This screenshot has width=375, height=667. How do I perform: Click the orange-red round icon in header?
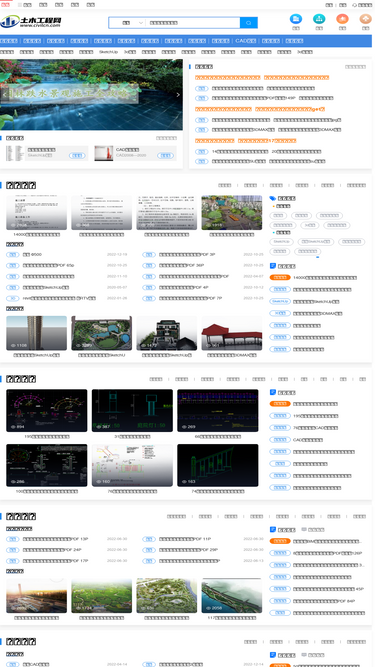(342, 19)
